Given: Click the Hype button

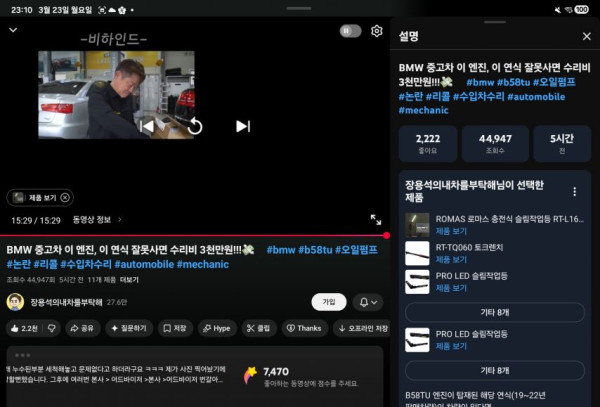Looking at the screenshot, I should pos(217,328).
